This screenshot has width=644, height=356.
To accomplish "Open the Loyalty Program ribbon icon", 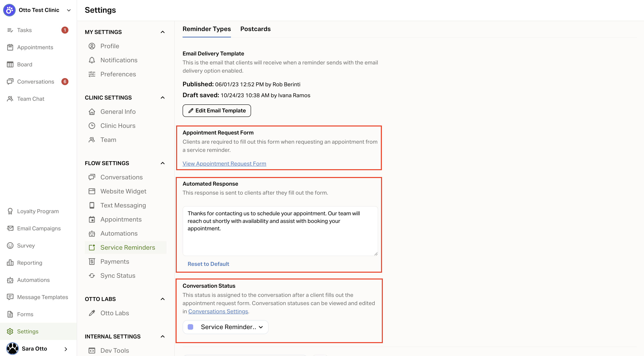I will pos(10,211).
